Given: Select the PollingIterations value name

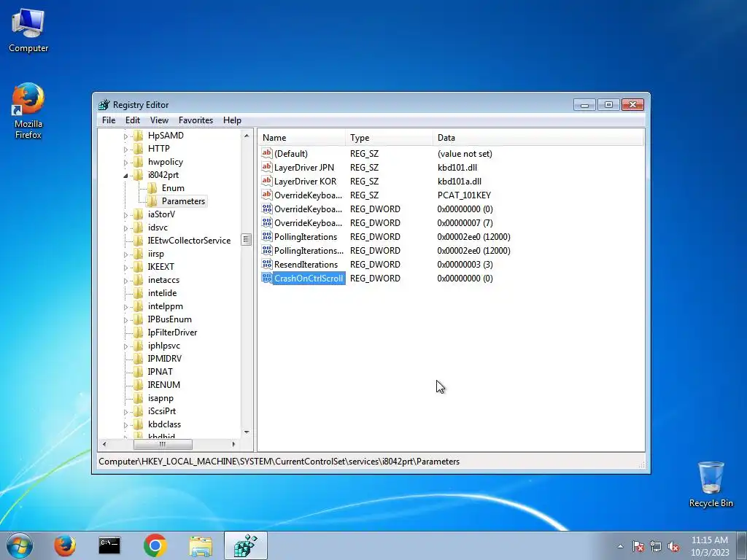Looking at the screenshot, I should click(x=306, y=237).
